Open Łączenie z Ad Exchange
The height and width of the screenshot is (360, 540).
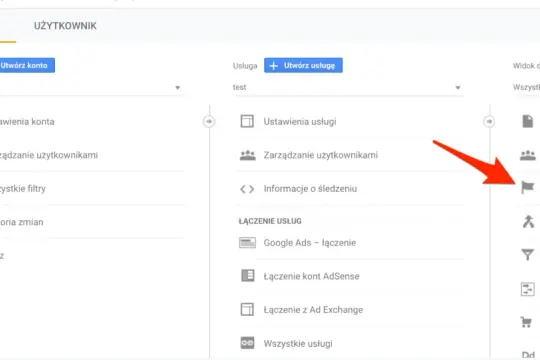coord(313,310)
